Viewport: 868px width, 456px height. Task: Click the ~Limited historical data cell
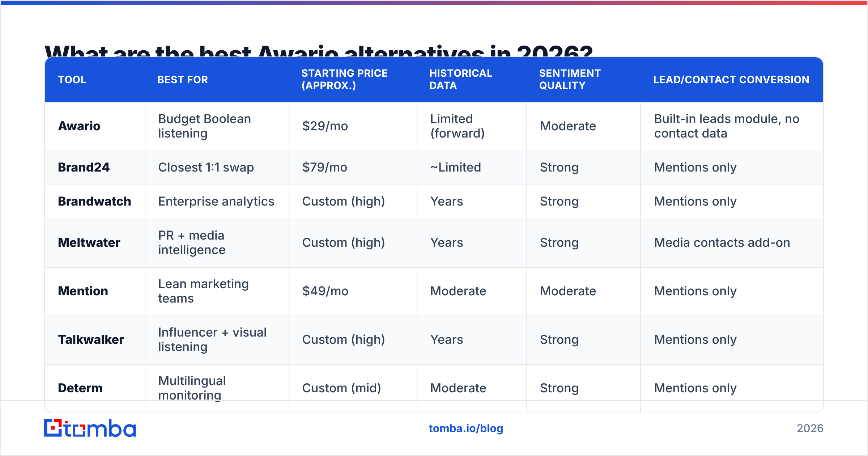click(x=472, y=168)
